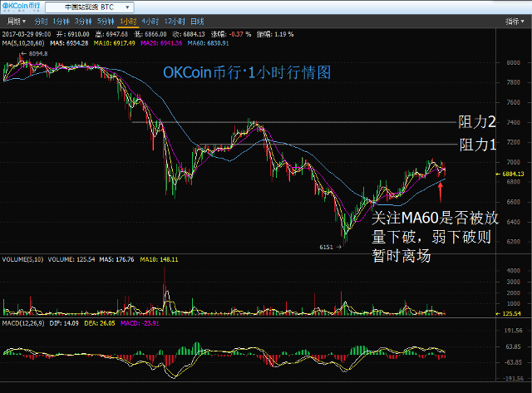
Task: Switch to the 5分钟 timeframe
Action: (x=106, y=22)
